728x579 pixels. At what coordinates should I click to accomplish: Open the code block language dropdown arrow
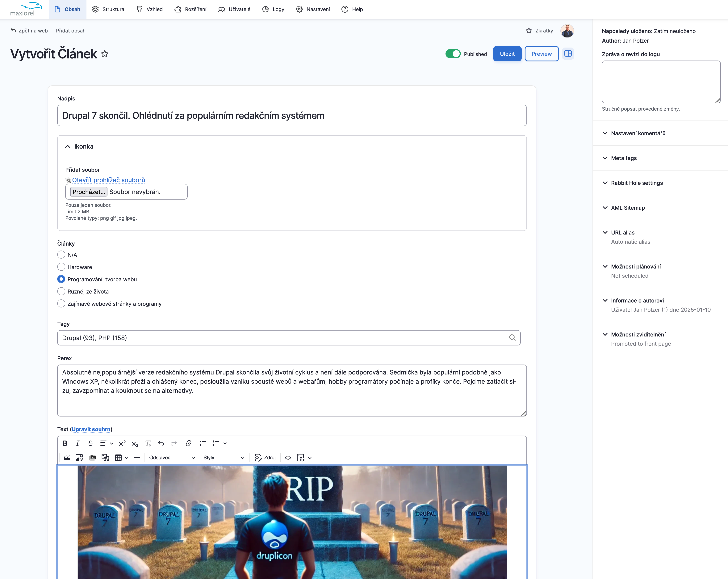(310, 458)
